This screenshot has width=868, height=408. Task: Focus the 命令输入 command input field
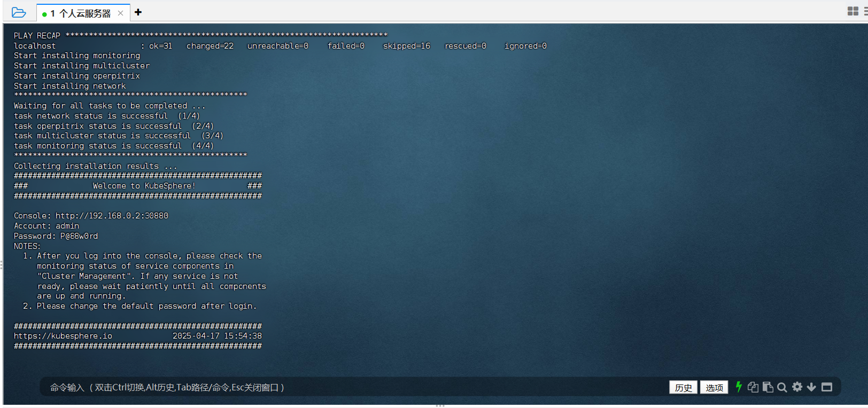pos(353,388)
